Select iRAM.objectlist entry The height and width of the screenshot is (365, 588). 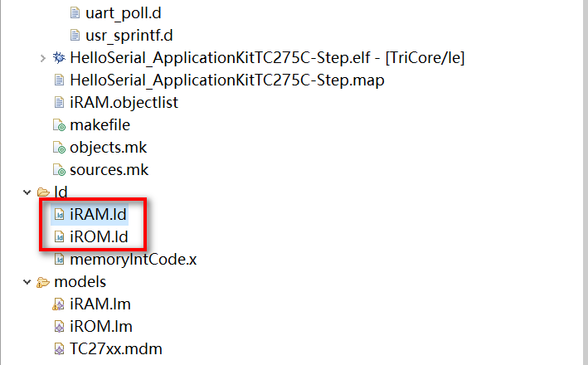pyautogui.click(x=124, y=103)
